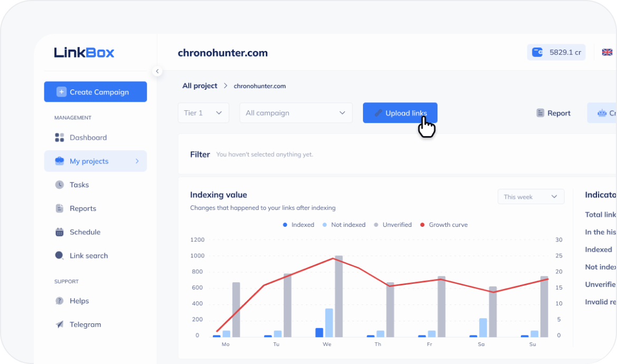
Task: Open the Tier 1 dropdown
Action: point(203,113)
